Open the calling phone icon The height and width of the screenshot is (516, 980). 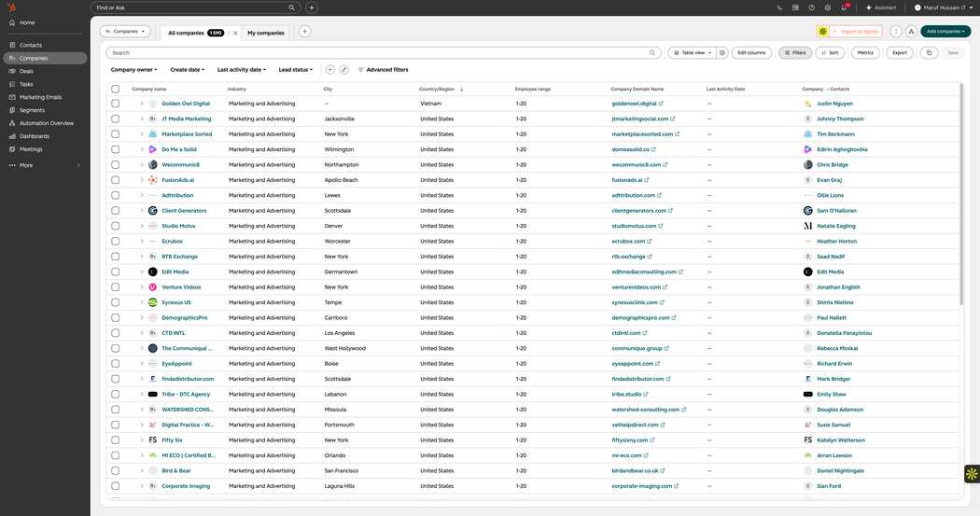coord(779,7)
